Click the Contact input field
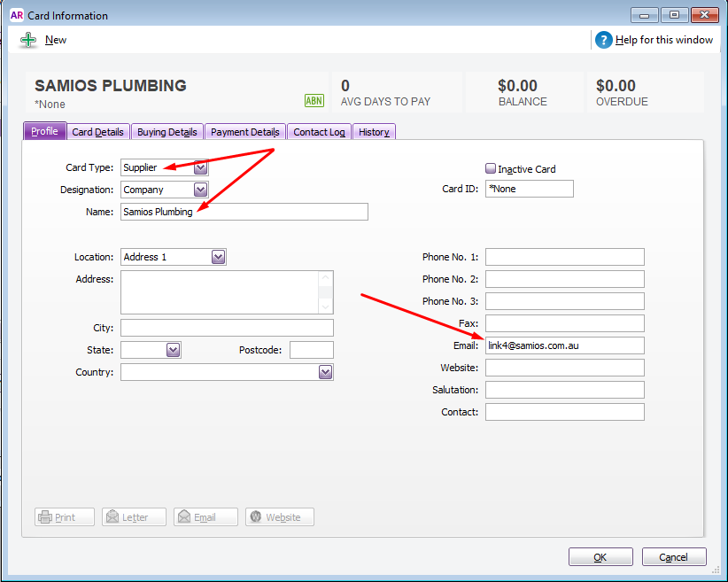728x582 pixels. point(565,412)
